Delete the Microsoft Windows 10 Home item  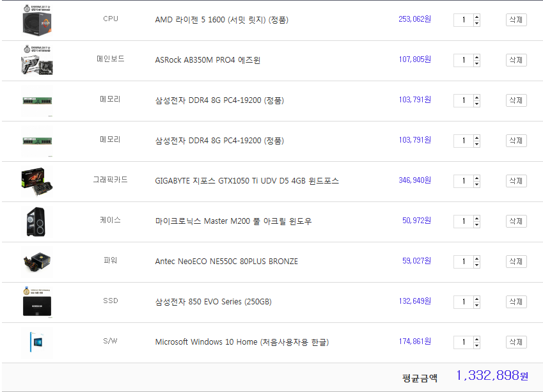(x=515, y=342)
